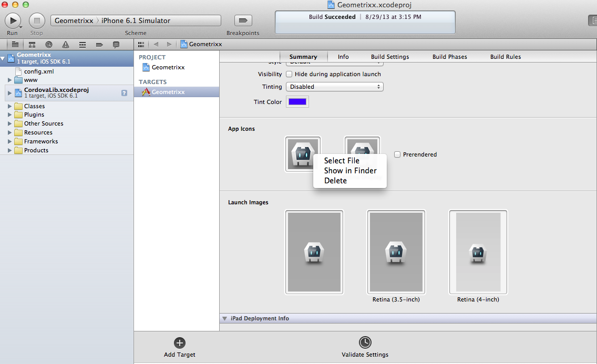Open the Project navigator folder icon

[x=15, y=45]
